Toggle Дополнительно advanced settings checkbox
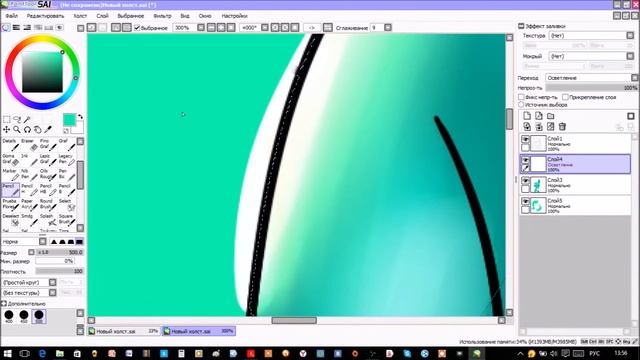 pos(4,304)
